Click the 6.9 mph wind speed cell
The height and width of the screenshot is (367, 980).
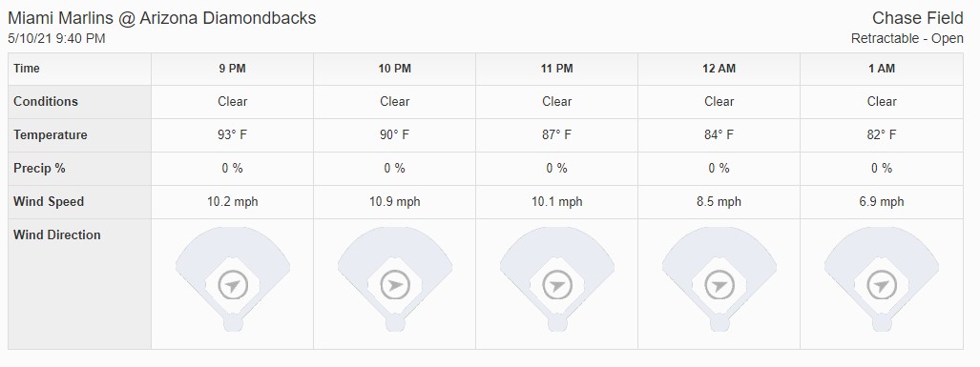pos(882,202)
